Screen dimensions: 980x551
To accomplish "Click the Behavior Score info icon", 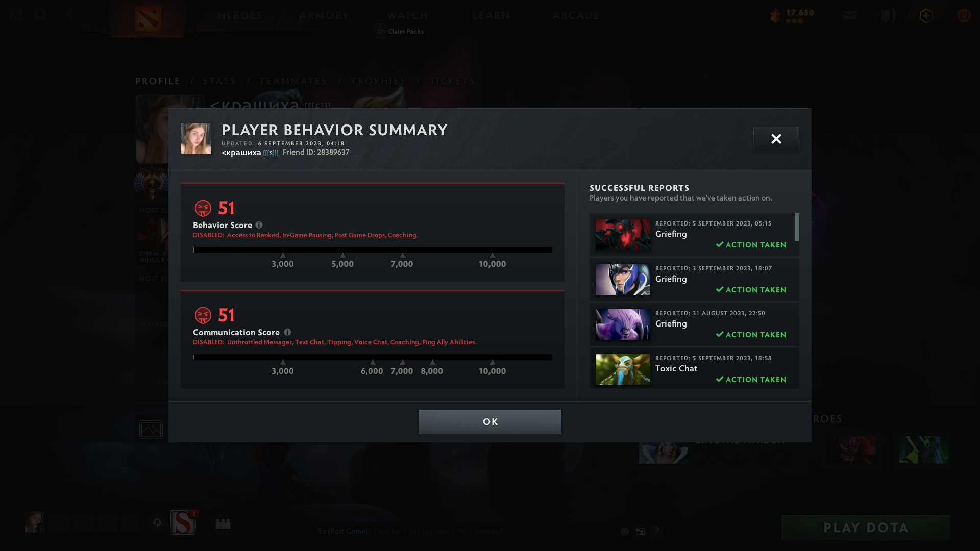I will click(x=259, y=225).
